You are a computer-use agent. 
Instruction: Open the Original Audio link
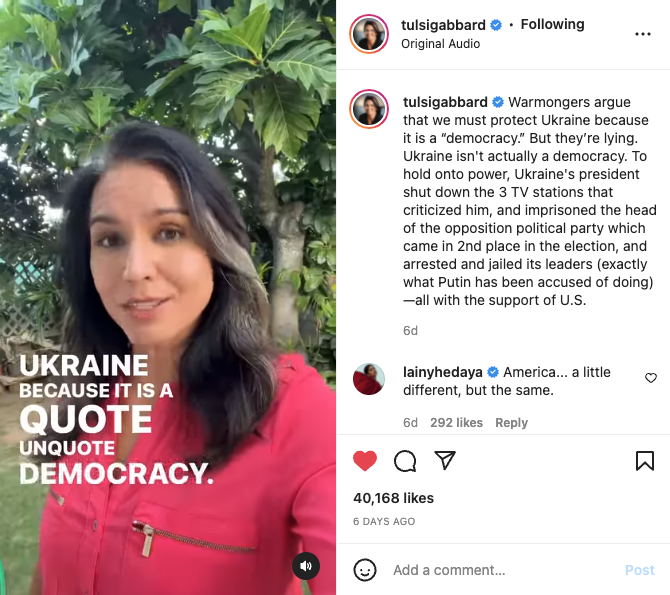click(441, 44)
